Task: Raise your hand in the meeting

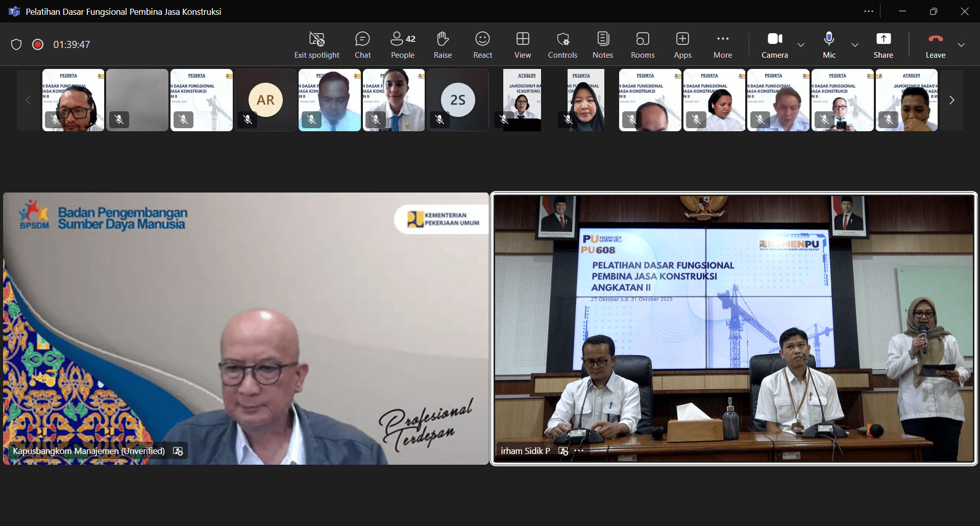Action: (443, 45)
